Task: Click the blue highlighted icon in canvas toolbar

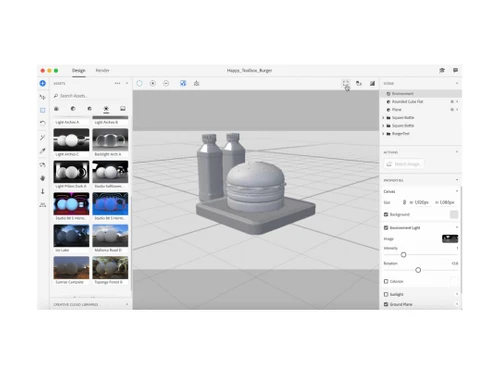Action: pyautogui.click(x=183, y=83)
